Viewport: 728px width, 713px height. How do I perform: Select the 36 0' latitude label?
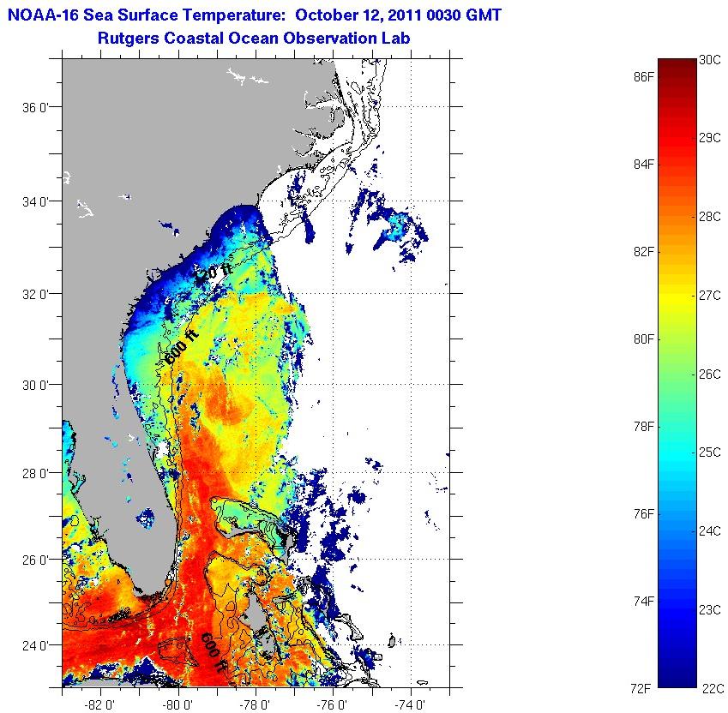[35, 108]
